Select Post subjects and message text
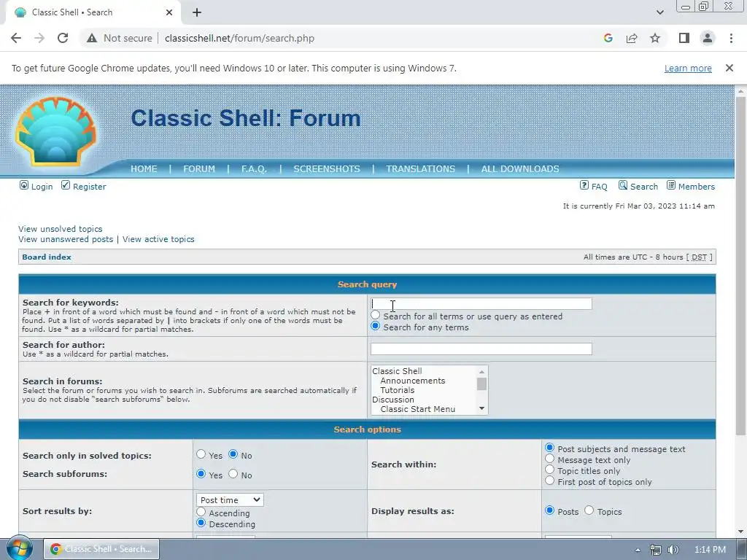Viewport: 747px width, 560px height. [550, 448]
